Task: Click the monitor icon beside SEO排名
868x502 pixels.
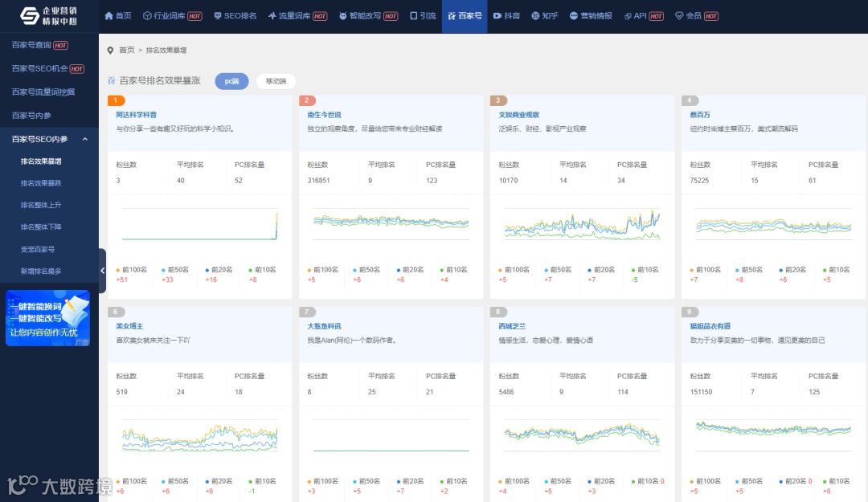Action: (218, 16)
